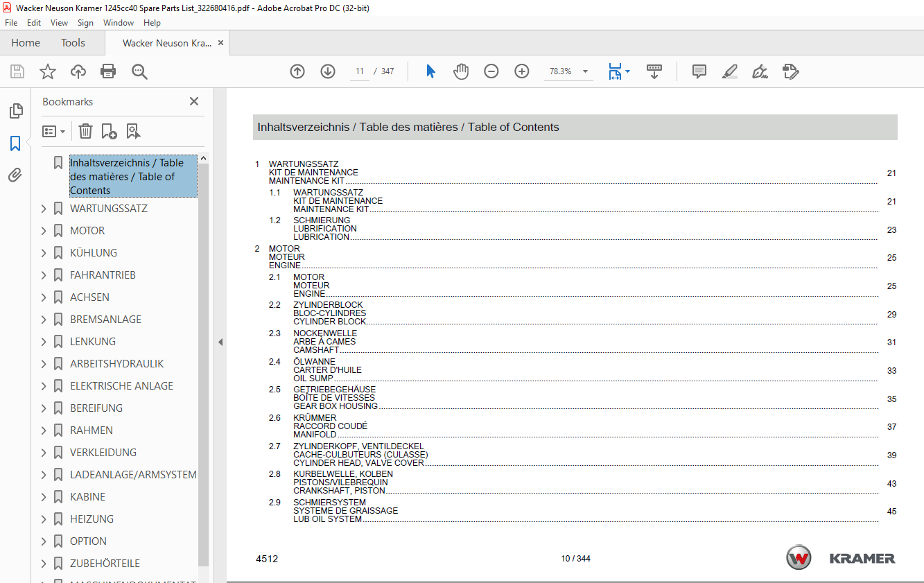The height and width of the screenshot is (583, 924).
Task: Add a comment with the sticky note tool
Action: (699, 71)
